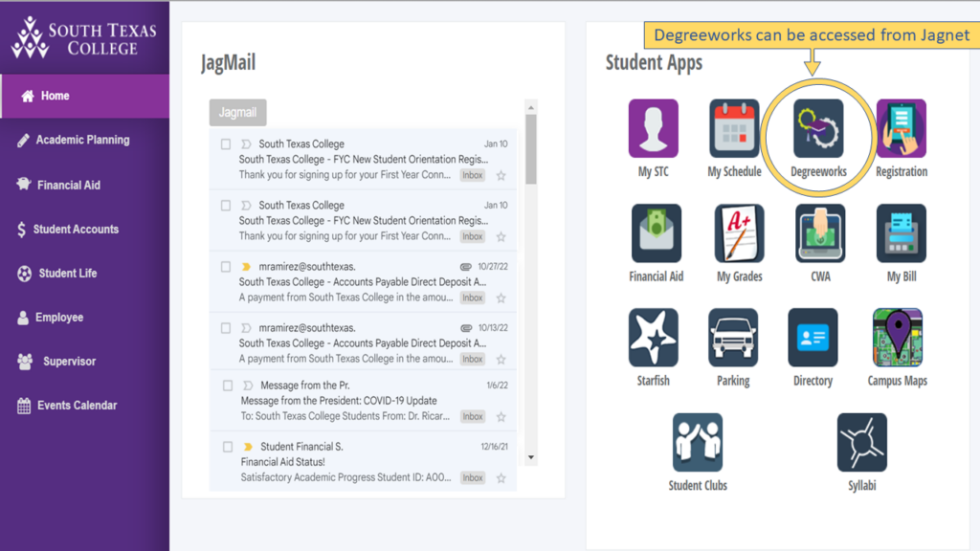Open the My STC app icon

[x=653, y=129]
